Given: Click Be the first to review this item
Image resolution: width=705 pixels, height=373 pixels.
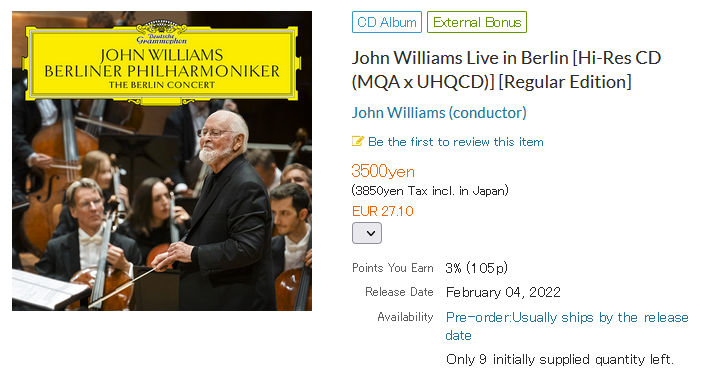Looking at the screenshot, I should (455, 142).
